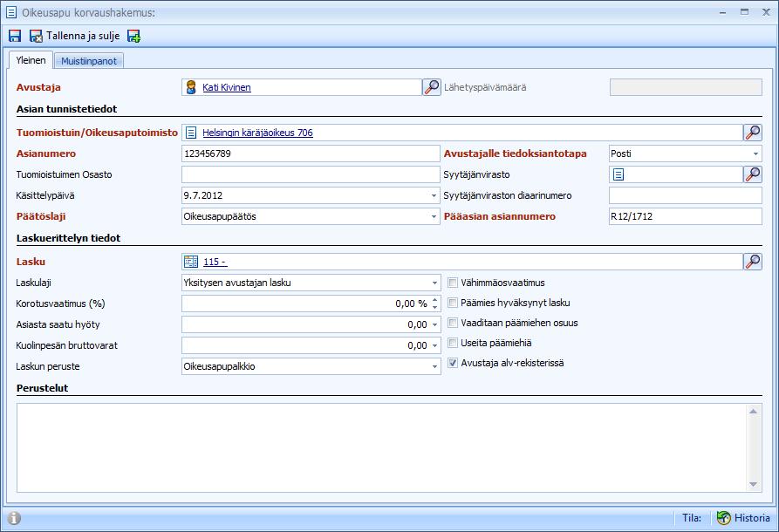779x532 pixels.
Task: Click the Perustelut scrollbar down arrow
Action: pyautogui.click(x=753, y=484)
